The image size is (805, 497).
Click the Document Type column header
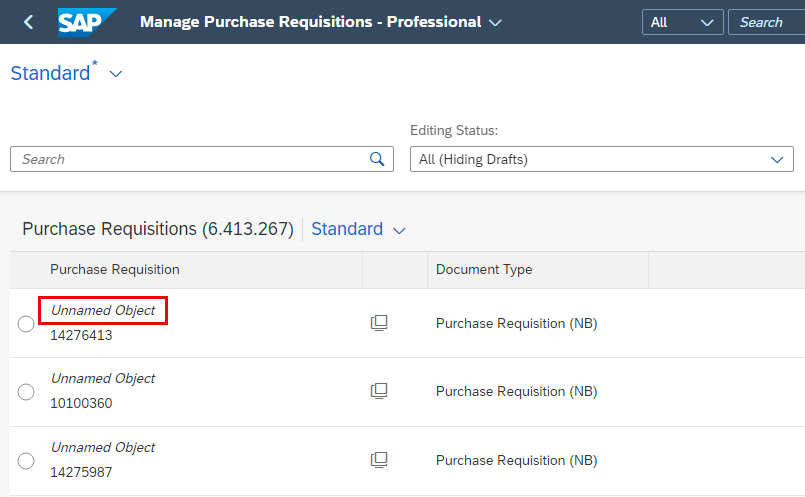coord(484,270)
